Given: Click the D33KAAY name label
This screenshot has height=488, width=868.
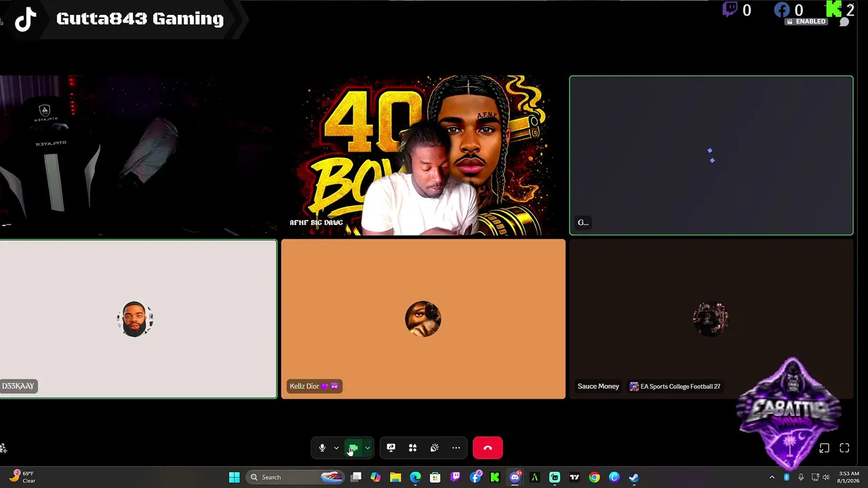Looking at the screenshot, I should pos(18,386).
